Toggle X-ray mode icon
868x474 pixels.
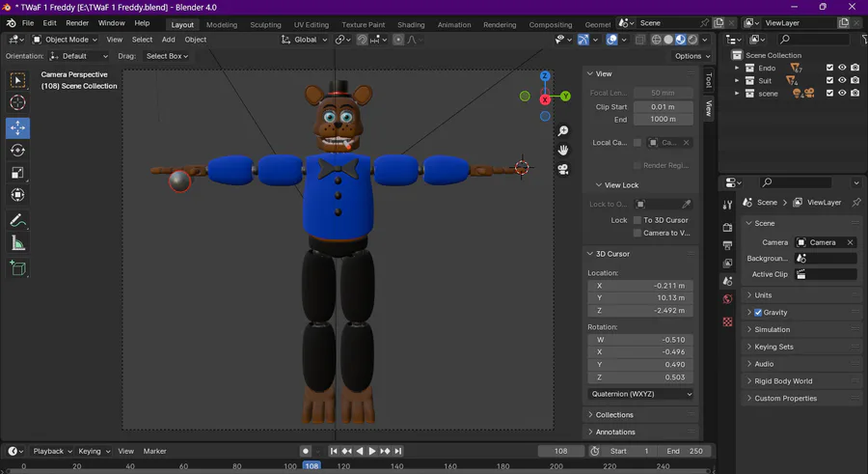pyautogui.click(x=640, y=40)
